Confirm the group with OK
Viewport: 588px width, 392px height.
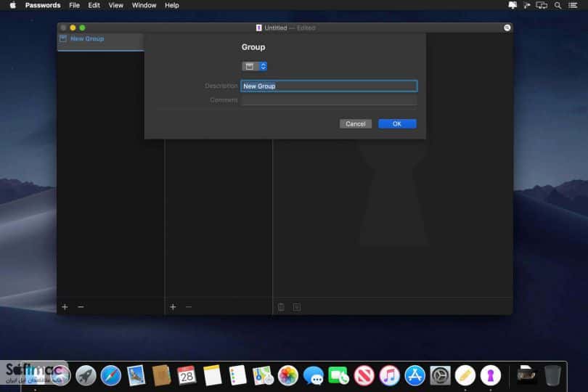pyautogui.click(x=397, y=124)
